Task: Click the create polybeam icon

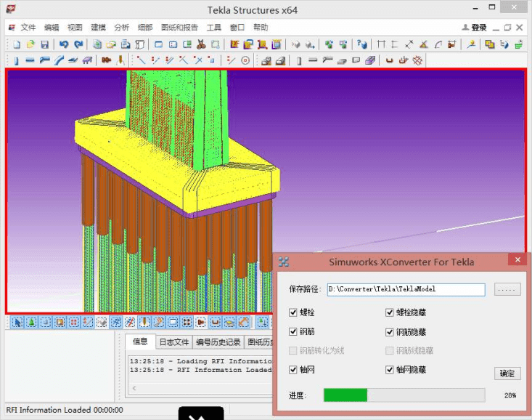Action: coord(44,61)
